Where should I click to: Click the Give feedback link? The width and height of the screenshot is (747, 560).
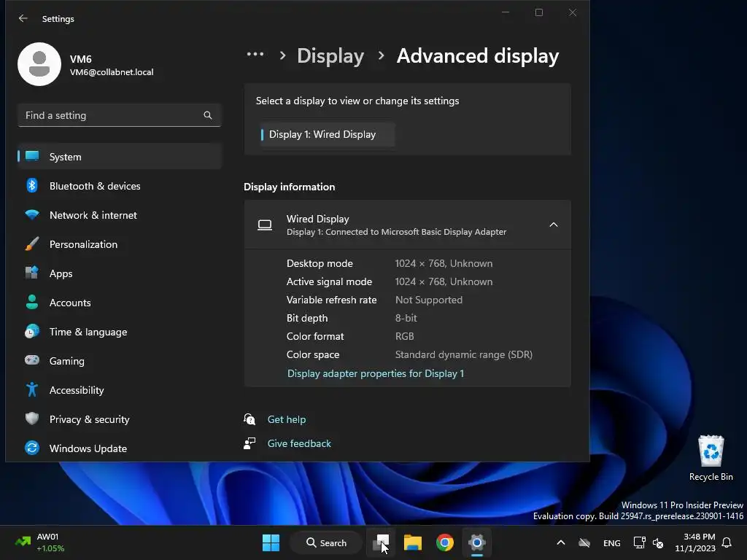point(299,443)
